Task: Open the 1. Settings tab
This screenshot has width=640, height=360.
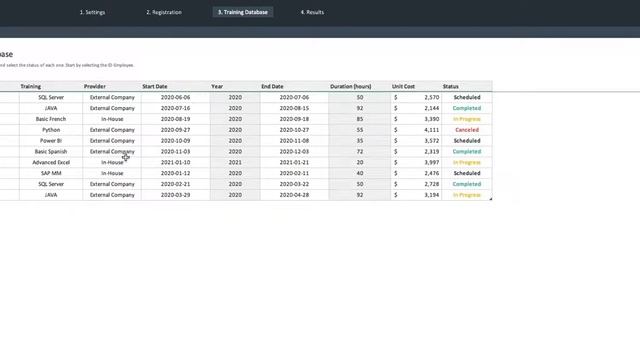Action: [92, 12]
